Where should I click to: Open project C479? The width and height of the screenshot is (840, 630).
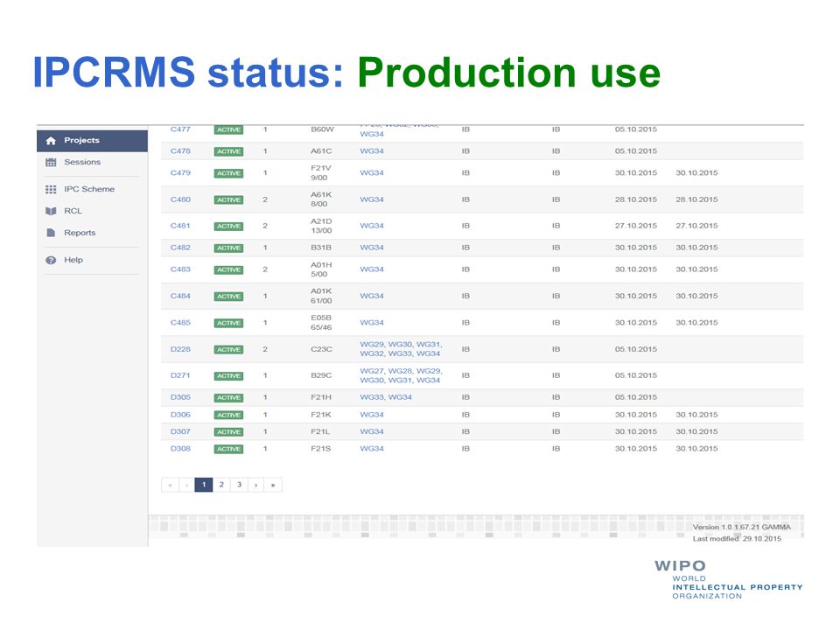coord(180,173)
